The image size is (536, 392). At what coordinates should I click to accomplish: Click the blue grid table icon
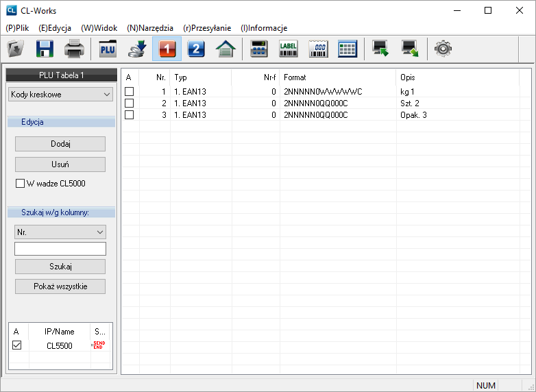point(348,49)
